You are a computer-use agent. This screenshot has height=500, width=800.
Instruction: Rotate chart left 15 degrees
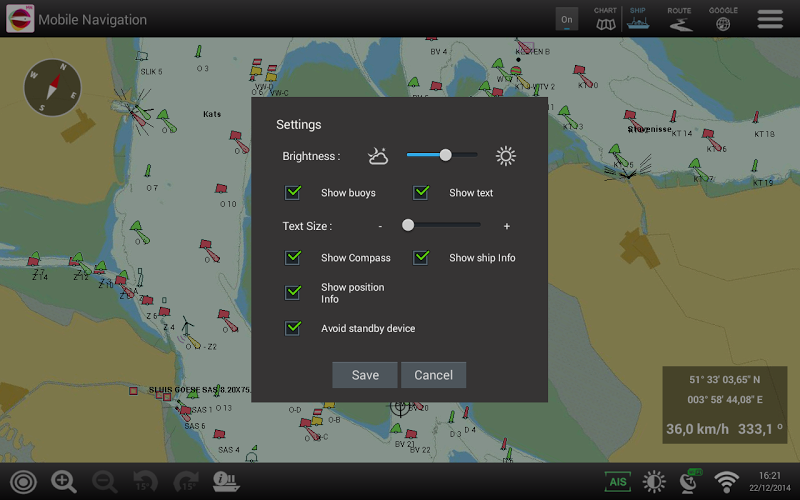coord(145,482)
